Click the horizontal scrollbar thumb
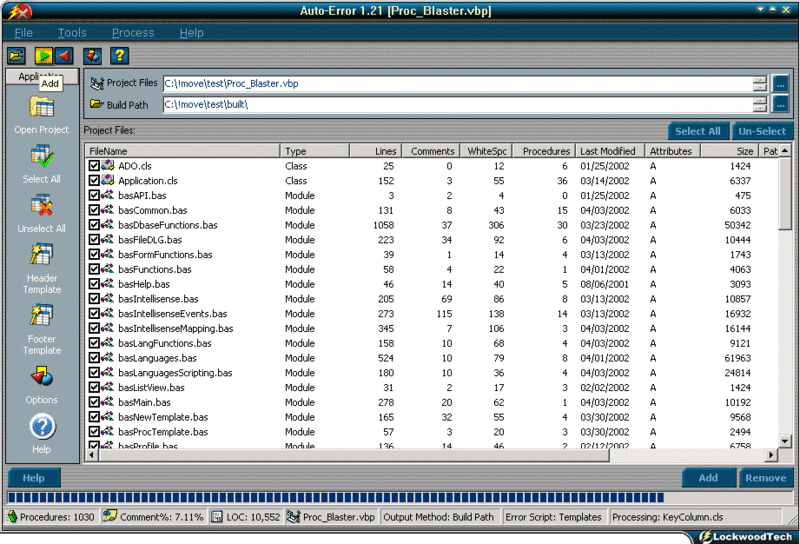The image size is (800, 544). [354, 455]
